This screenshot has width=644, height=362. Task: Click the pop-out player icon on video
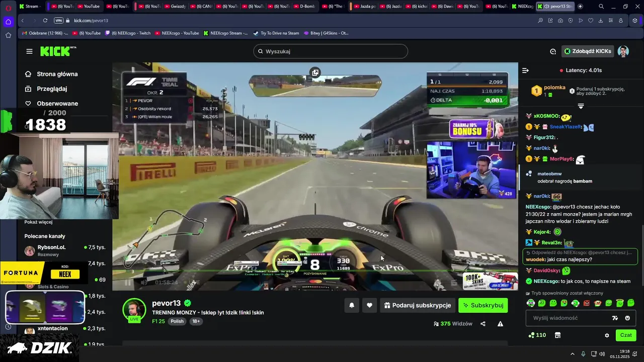pyautogui.click(x=315, y=72)
